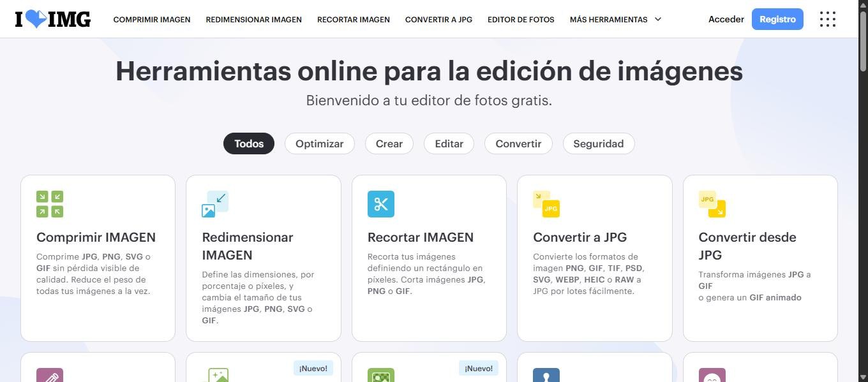Filter tools by Editar category
Image resolution: width=868 pixels, height=382 pixels.
[x=449, y=143]
